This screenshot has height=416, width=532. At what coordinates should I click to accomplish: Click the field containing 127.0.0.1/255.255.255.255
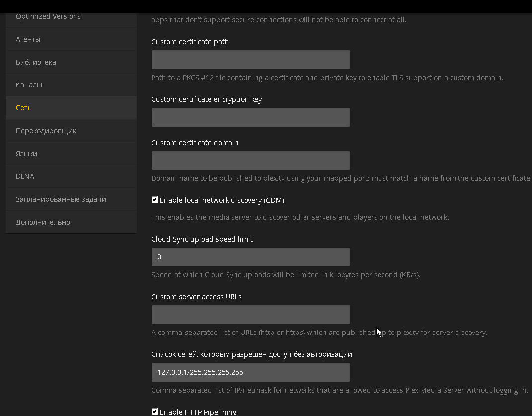[250, 372]
